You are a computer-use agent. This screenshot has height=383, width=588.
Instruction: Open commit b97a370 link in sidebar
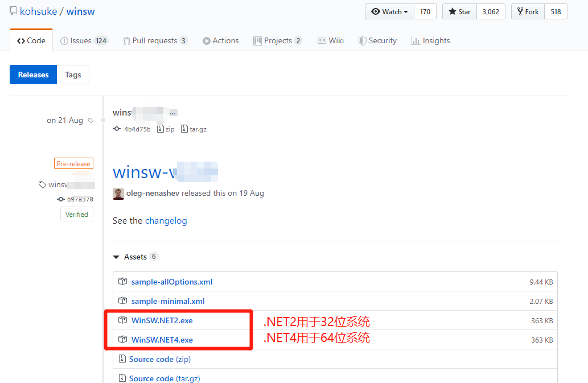coord(80,199)
